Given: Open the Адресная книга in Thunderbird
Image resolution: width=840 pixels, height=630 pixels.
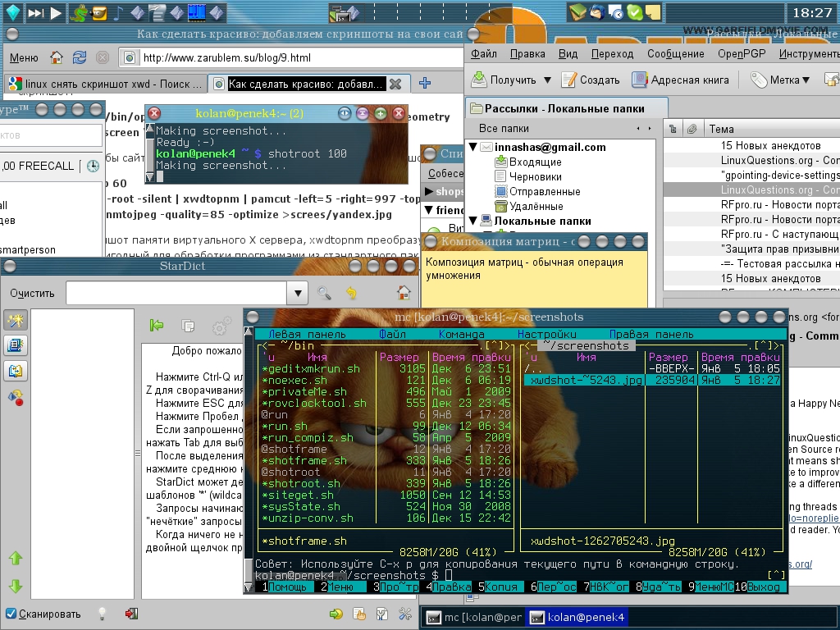Looking at the screenshot, I should click(680, 80).
